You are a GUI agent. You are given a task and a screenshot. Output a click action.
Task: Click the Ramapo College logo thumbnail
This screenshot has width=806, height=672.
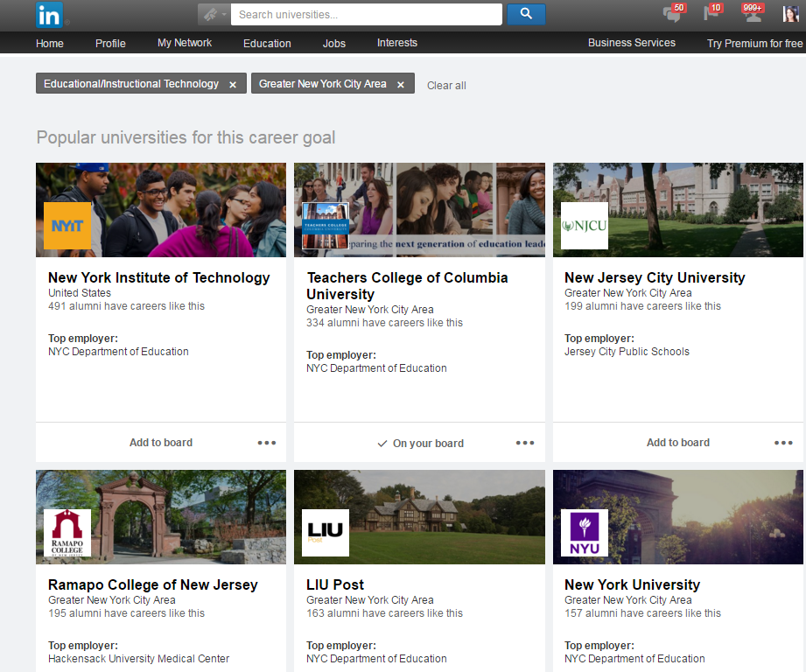67,533
